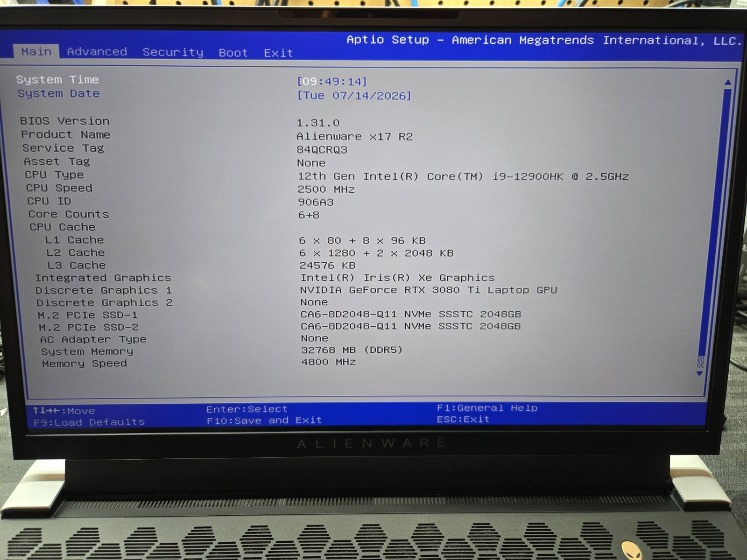
Task: Click the Discrete Graphics 2 label
Action: click(105, 302)
